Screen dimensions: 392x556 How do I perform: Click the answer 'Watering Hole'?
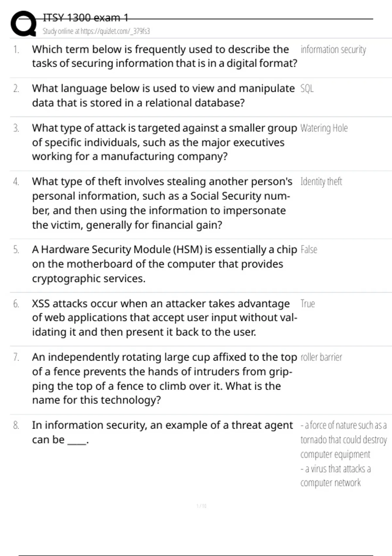click(x=324, y=128)
